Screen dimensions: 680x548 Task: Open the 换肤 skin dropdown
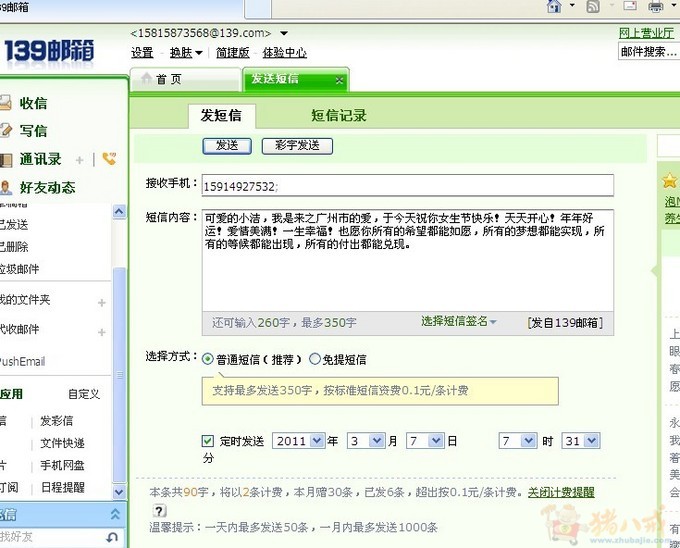pos(186,53)
